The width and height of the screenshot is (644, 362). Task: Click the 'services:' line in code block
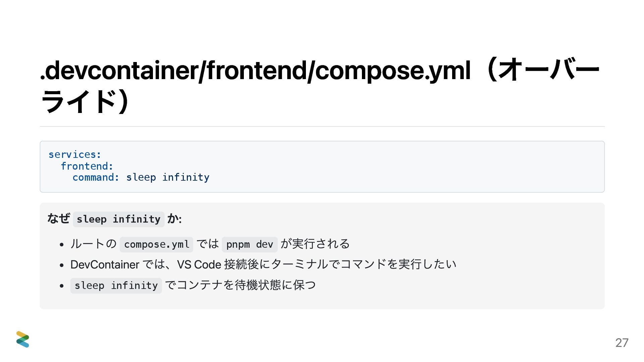[x=75, y=155]
